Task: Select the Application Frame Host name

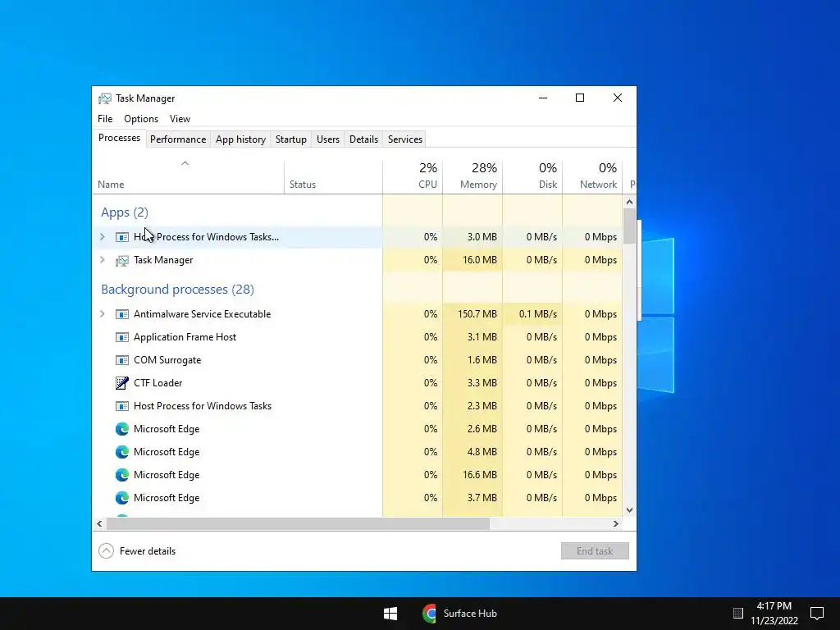Action: (185, 337)
